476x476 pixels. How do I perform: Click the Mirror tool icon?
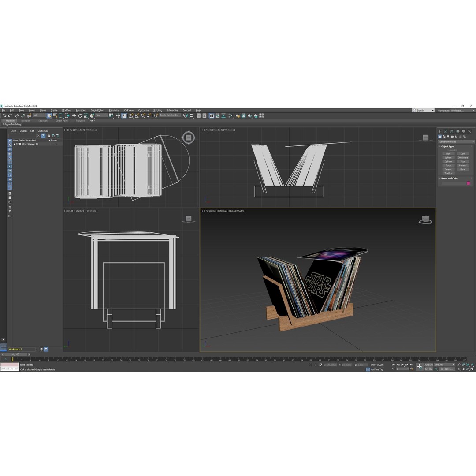click(186, 115)
